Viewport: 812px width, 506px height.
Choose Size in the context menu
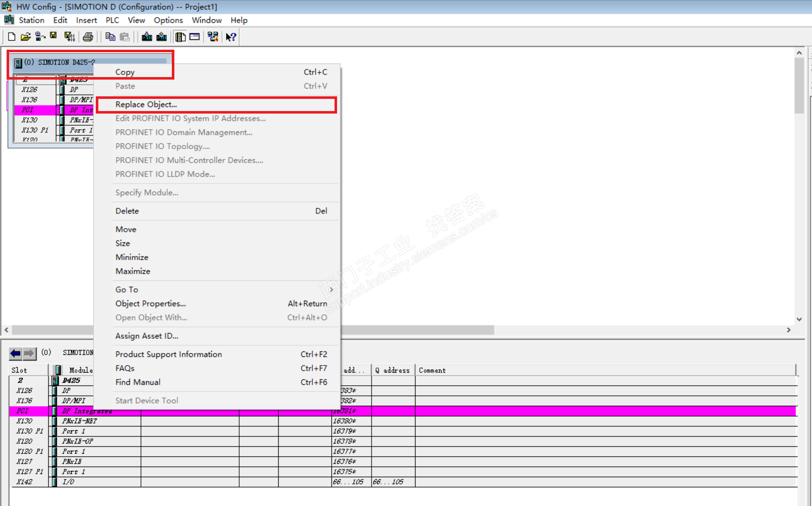click(217, 243)
